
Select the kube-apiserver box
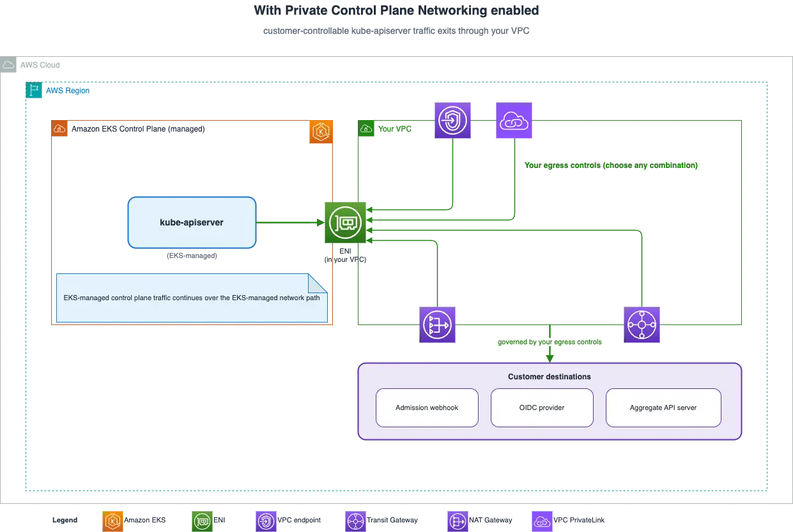click(192, 222)
